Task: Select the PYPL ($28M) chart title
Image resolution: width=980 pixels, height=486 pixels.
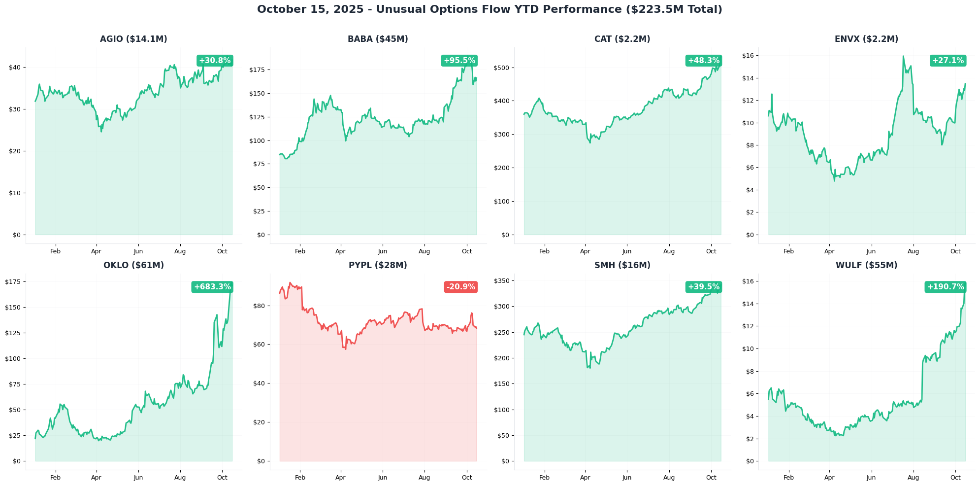Action: click(x=378, y=265)
